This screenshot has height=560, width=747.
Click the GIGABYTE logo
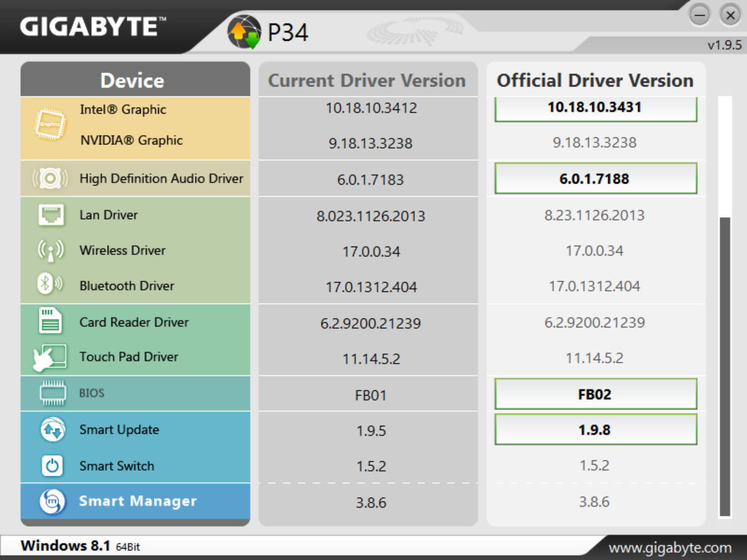click(x=93, y=27)
